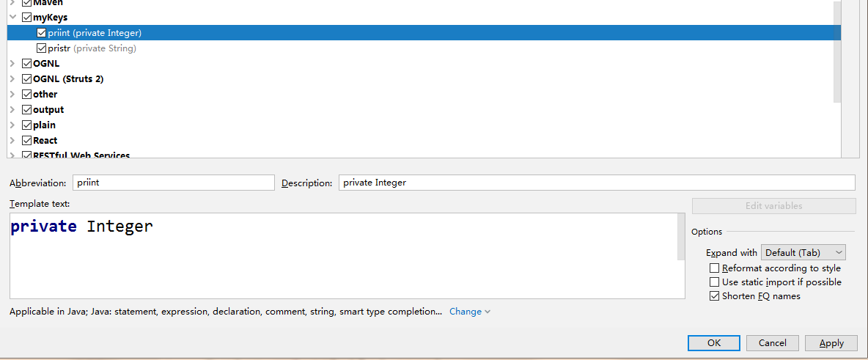Open the Expand with dropdown
The image size is (868, 360).
click(x=803, y=252)
